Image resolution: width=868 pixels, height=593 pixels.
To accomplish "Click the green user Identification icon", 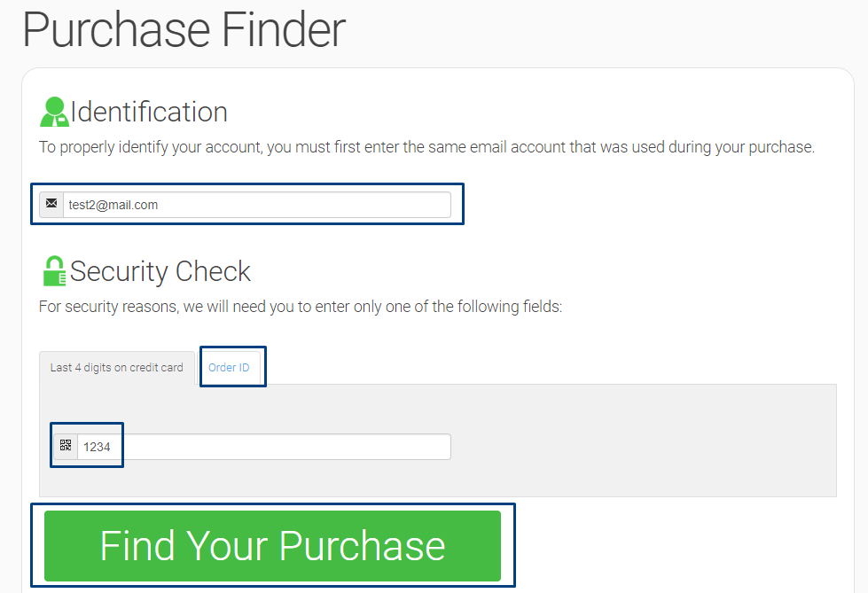I will (x=53, y=112).
